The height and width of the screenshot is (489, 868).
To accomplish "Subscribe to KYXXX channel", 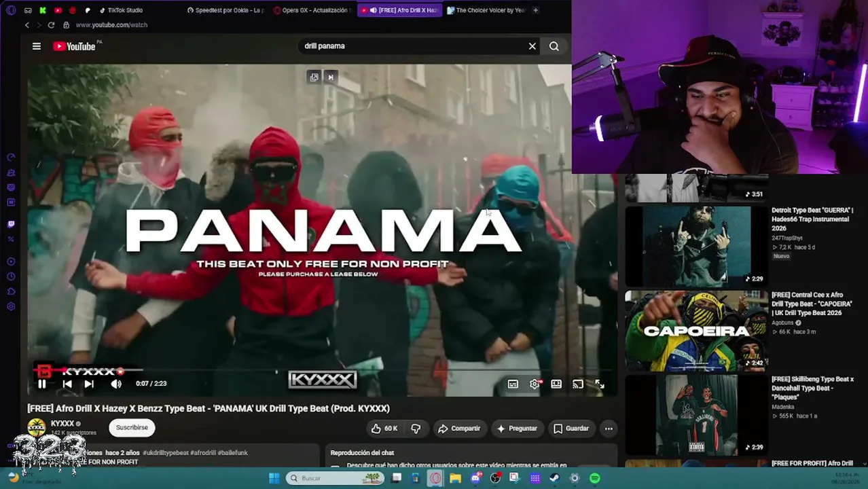I will [132, 428].
